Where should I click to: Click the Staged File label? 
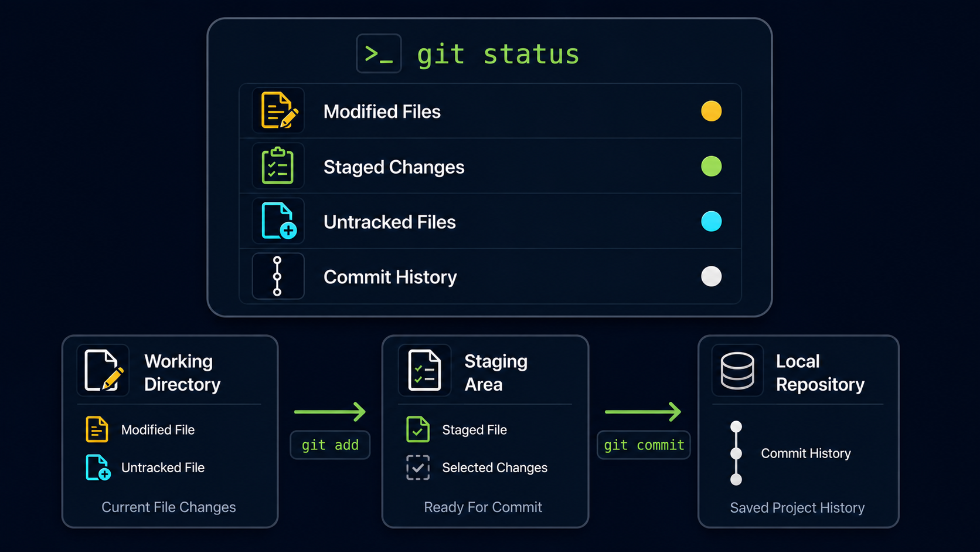[475, 430]
